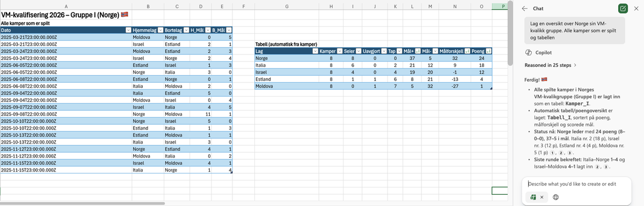
Task: Select the 'Tabell (automatisk fra kamper)' cell
Action: pos(287,44)
